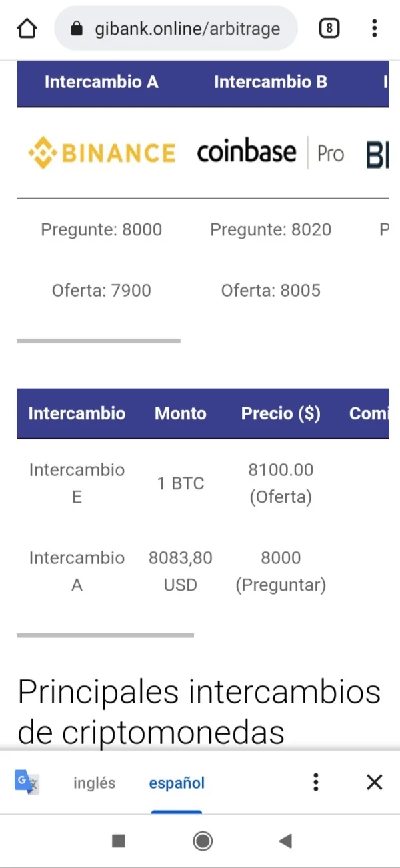400x868 pixels.
Task: Click the trades table horizontal scrollbar
Action: click(x=105, y=635)
